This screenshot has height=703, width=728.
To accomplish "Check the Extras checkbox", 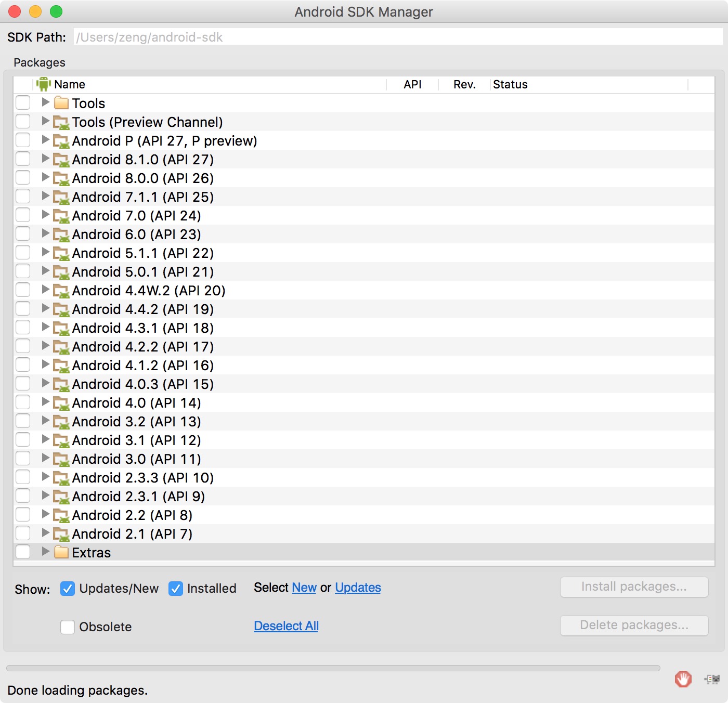I will pyautogui.click(x=23, y=552).
